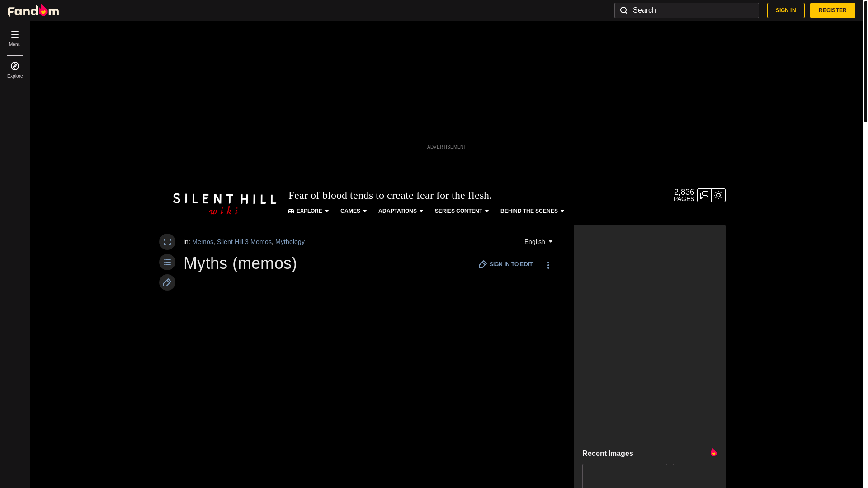Click the search magnifier icon
The width and height of the screenshot is (868, 488).
point(624,10)
